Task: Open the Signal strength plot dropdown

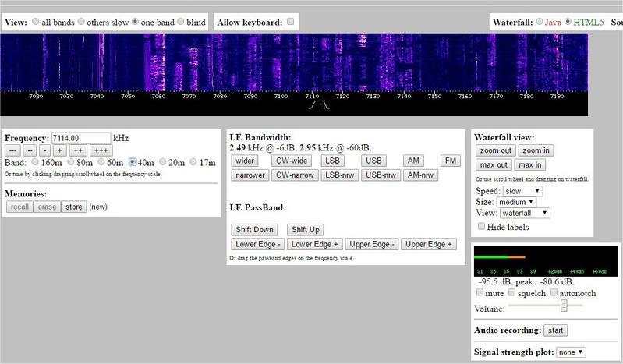Action: [571, 352]
